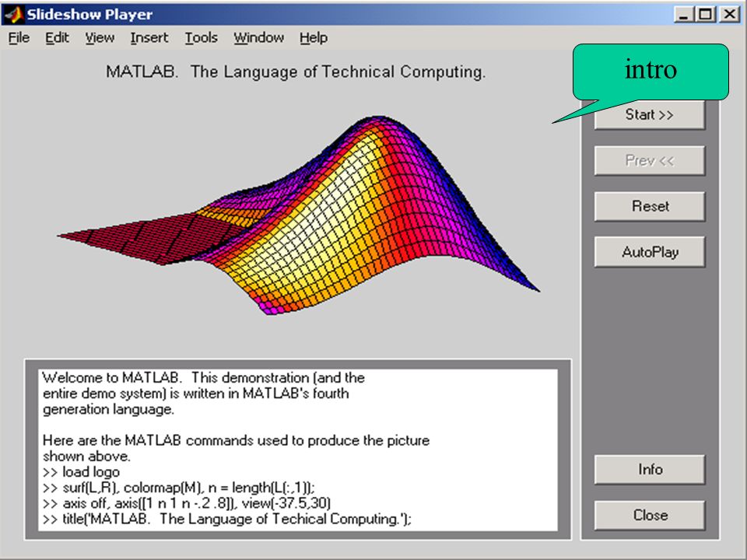
Task: Reset the slideshow with the Reset button
Action: (649, 206)
